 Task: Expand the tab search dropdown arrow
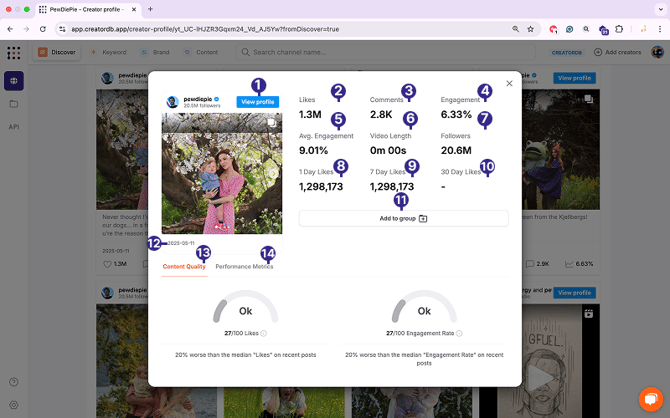coord(661,9)
